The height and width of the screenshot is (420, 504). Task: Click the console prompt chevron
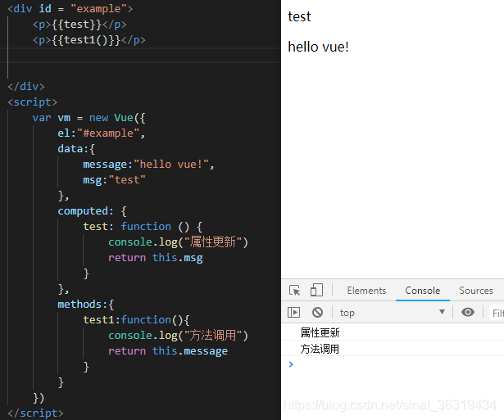tap(291, 364)
